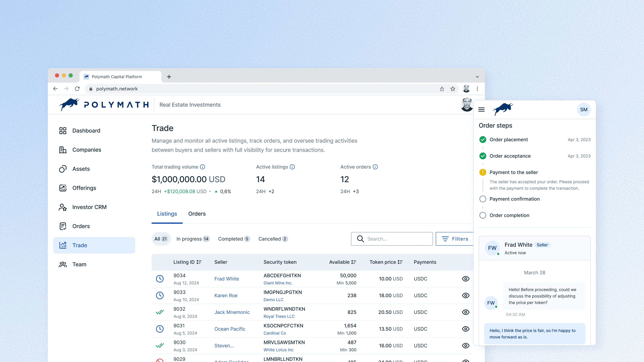Viewport: 644px width, 362px height.
Task: Bookmark the page with the star icon
Action: [x=453, y=89]
